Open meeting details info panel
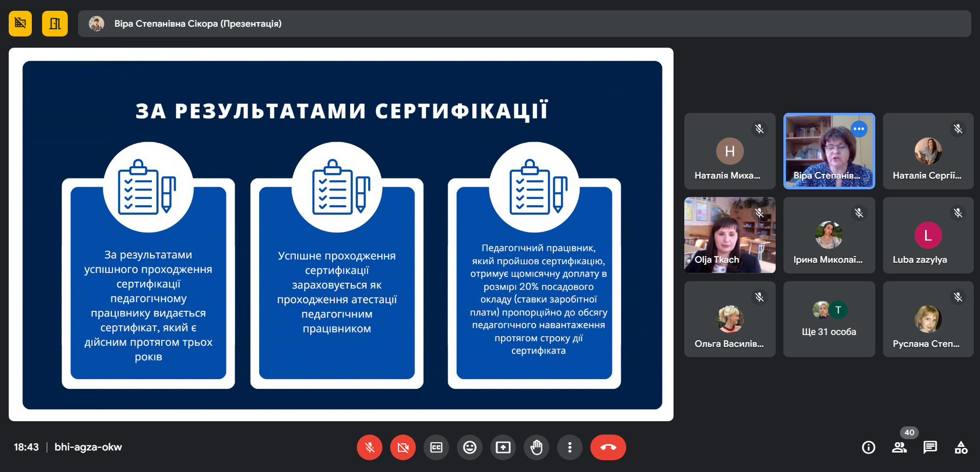980x472 pixels. point(869,447)
